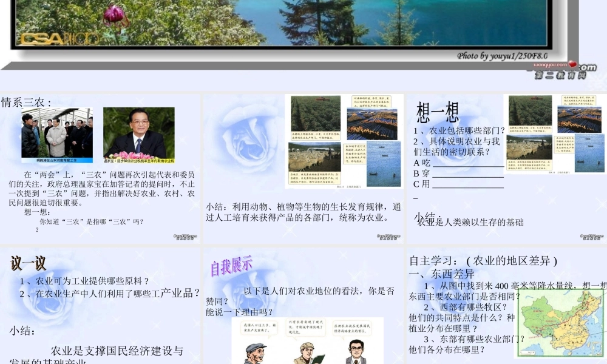This screenshot has width=607, height=364.
Task: Click the question '2、在农业生产中人们利用了哪些工产业品?'
Action: point(109,293)
